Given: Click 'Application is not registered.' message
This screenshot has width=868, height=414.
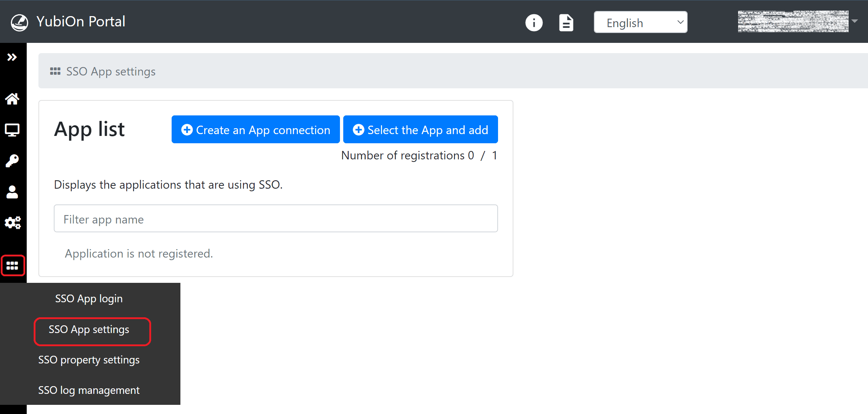Looking at the screenshot, I should pyautogui.click(x=139, y=254).
